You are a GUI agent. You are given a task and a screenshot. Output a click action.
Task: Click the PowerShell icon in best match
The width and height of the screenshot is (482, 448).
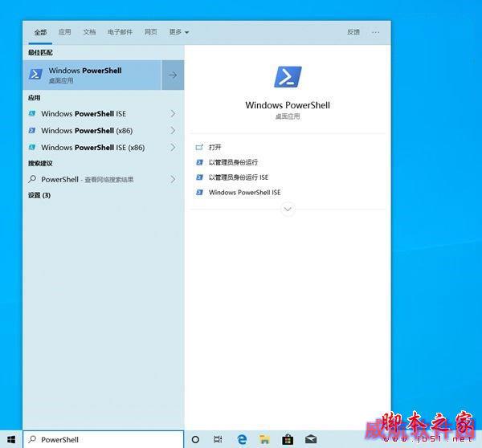[x=35, y=75]
